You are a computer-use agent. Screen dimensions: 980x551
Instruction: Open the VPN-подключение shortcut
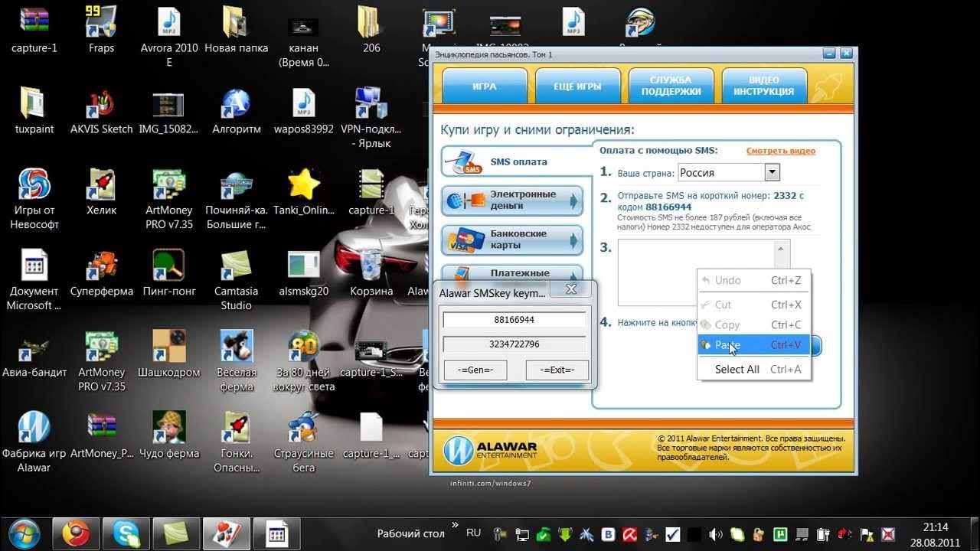[x=371, y=119]
